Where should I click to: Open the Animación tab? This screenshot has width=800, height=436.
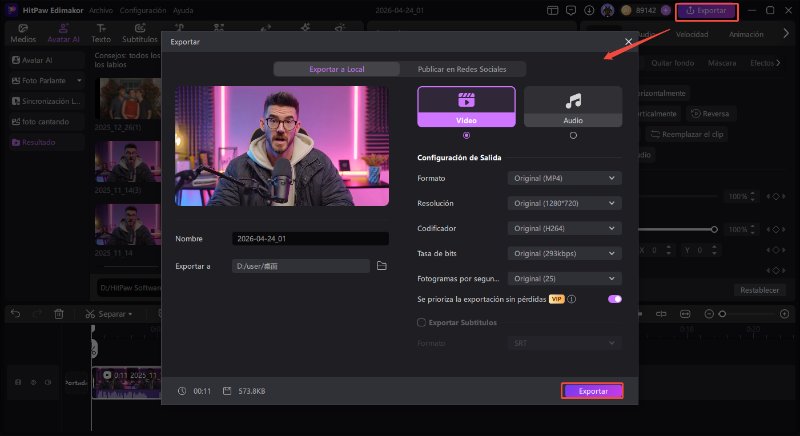(746, 34)
